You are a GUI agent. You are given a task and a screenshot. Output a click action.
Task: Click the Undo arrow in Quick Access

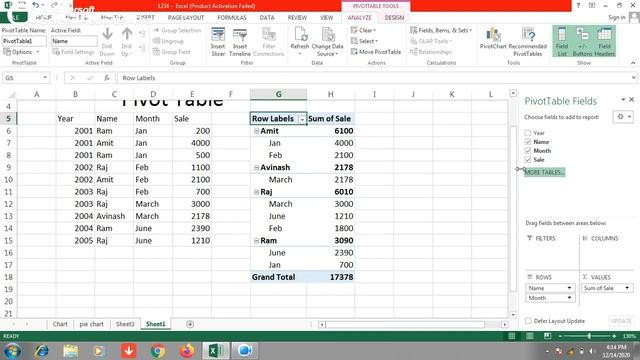click(x=36, y=5)
